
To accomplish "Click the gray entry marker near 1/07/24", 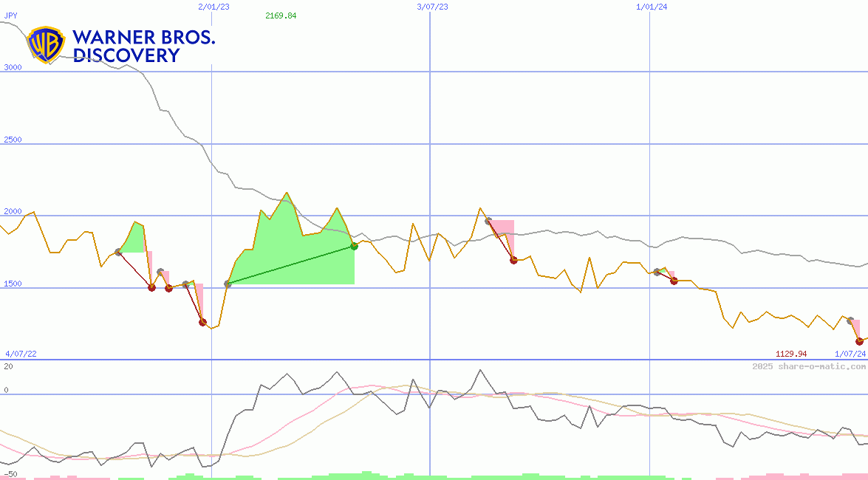I will pos(850,320).
